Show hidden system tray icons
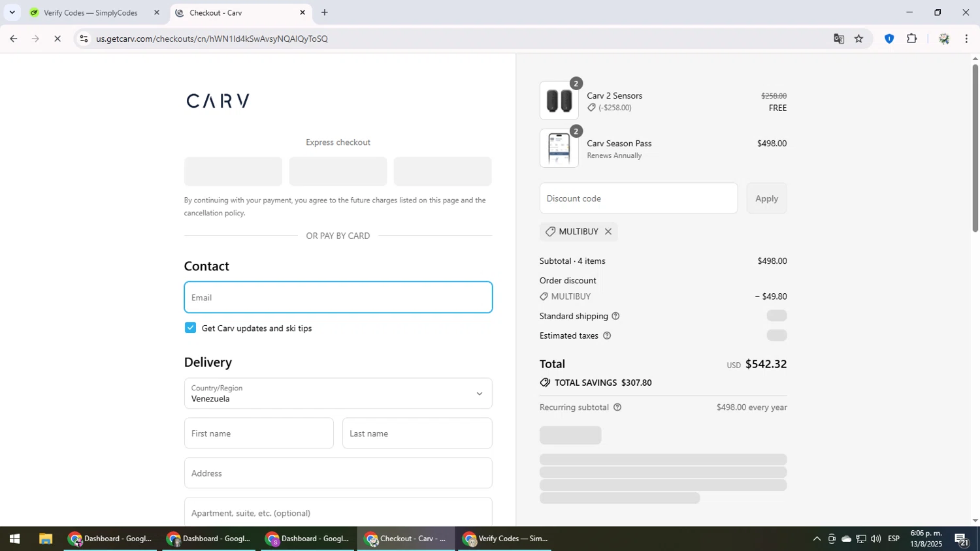Screen dimensions: 980x551 (x=817, y=539)
